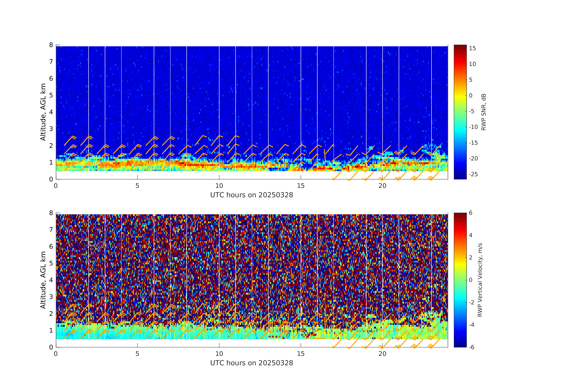This screenshot has height=392, width=571.
Task: Click the y-axis tick label 4 on the bottom plot
Action: pyautogui.click(x=51, y=280)
